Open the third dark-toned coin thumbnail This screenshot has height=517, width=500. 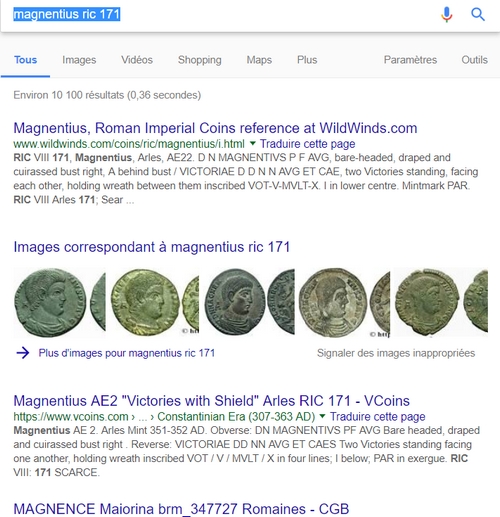click(249, 302)
